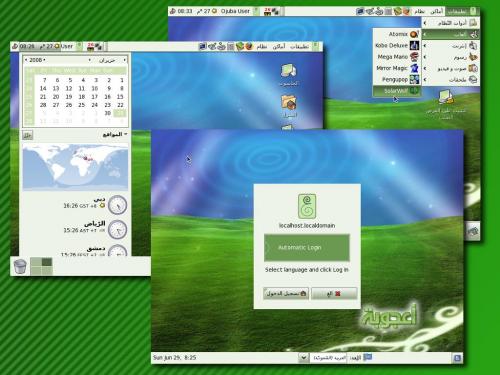Click 'Ojuba User' on back window panel
Screen dimensions: 500x375
235,11
